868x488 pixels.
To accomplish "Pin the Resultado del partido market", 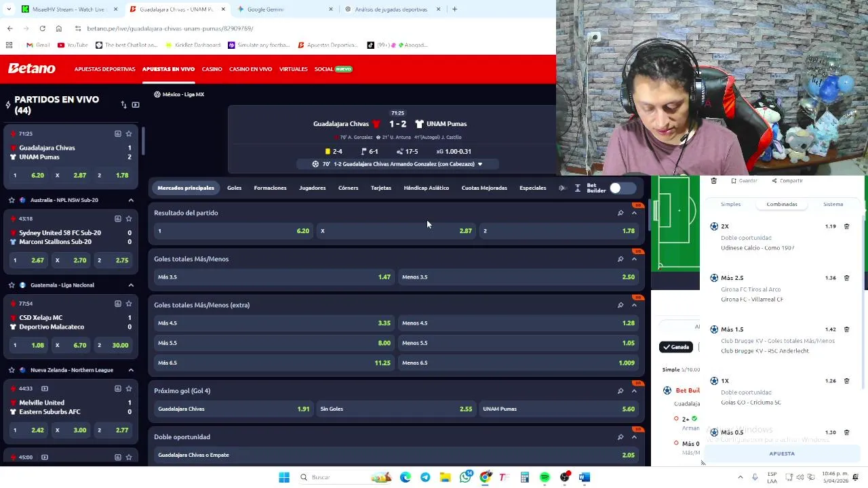I will [620, 213].
